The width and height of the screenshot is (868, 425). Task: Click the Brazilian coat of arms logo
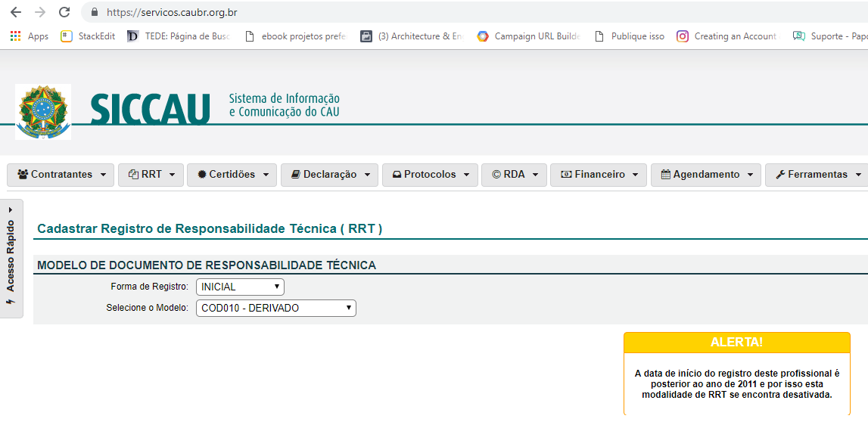click(x=43, y=112)
